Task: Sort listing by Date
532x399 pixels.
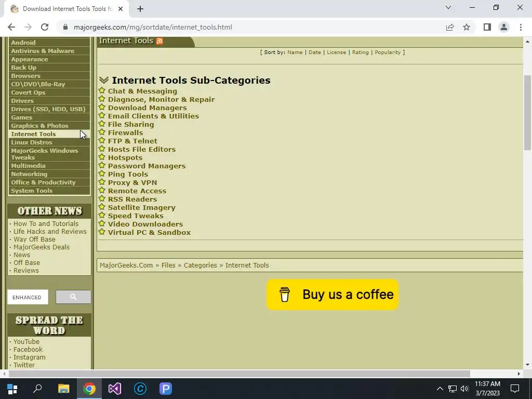Action: [314, 52]
